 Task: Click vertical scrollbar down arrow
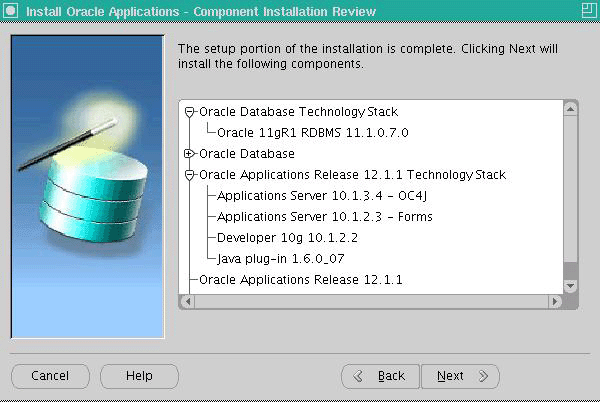point(570,286)
